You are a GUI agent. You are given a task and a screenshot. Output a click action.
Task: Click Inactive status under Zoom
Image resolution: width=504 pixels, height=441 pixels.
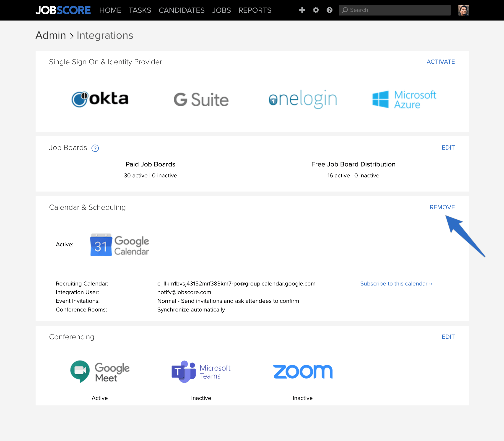[x=302, y=398]
